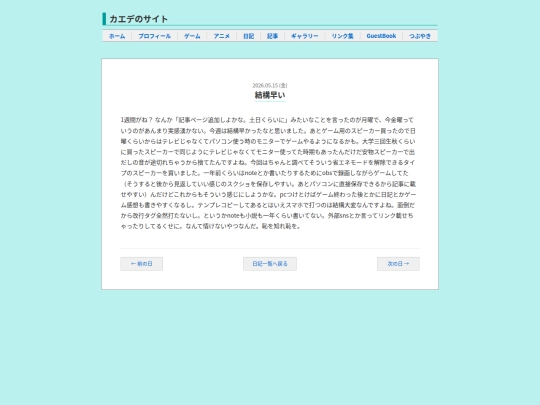Screen dimensions: 540x405
Task: Open the ギャラリー page
Action: [x=305, y=36]
